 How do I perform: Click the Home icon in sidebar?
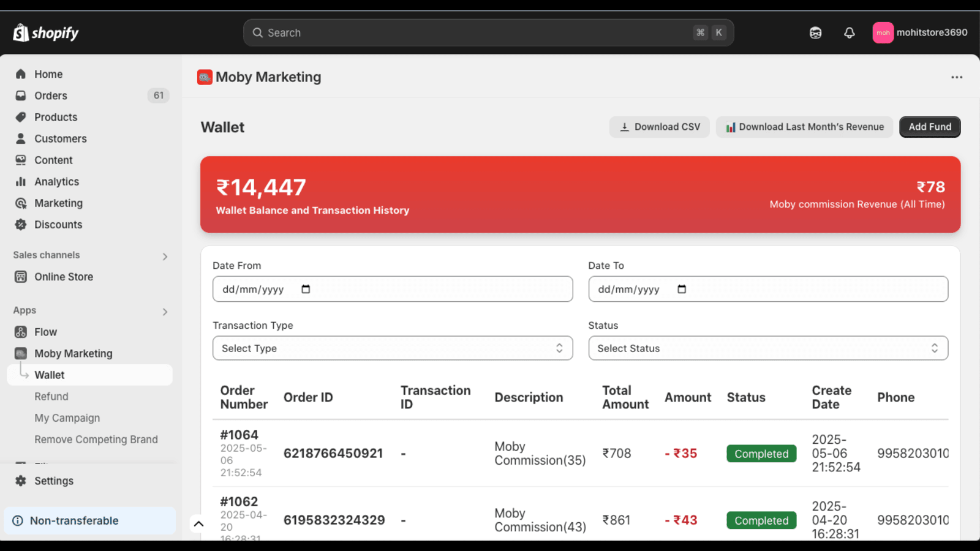21,74
